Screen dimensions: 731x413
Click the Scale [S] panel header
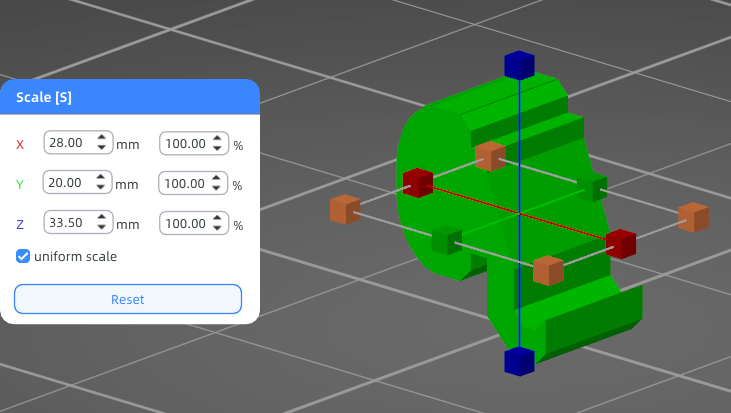[x=130, y=97]
